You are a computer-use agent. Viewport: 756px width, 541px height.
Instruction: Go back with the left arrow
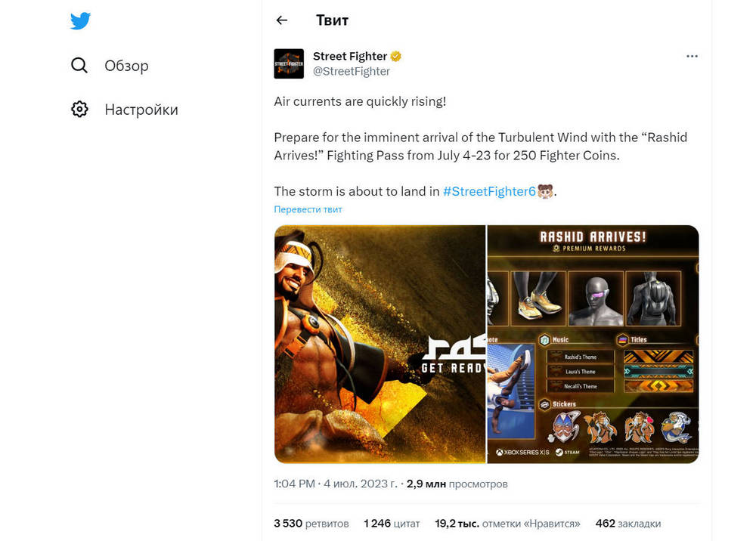[x=282, y=20]
